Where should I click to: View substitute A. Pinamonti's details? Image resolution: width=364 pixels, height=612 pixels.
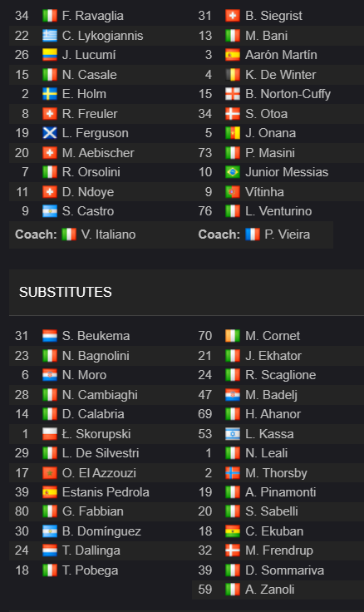(281, 492)
